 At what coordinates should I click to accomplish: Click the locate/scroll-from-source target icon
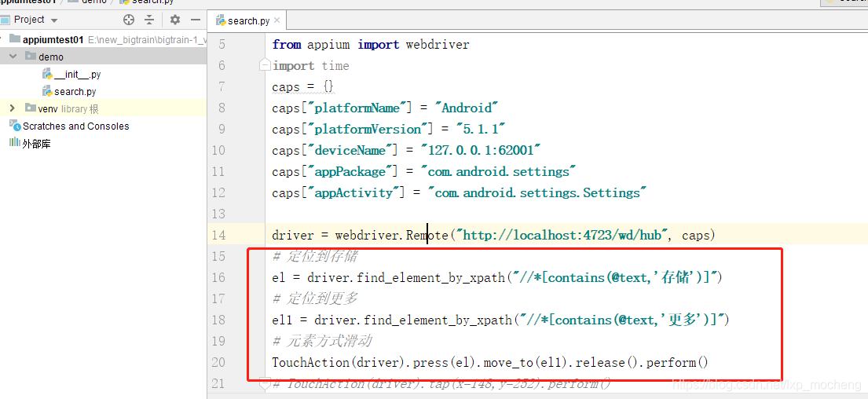tap(128, 20)
